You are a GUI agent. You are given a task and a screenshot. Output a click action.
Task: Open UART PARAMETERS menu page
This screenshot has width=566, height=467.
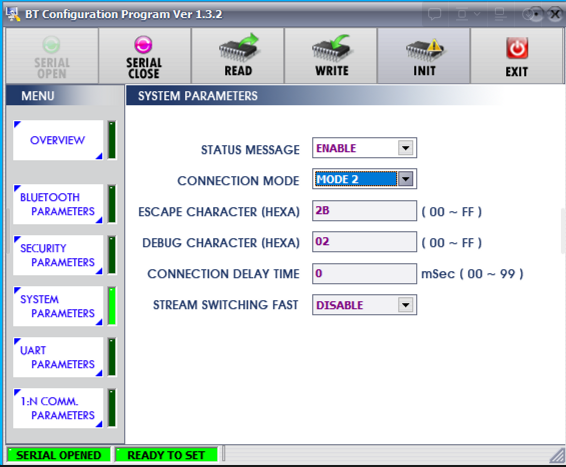(x=58, y=357)
